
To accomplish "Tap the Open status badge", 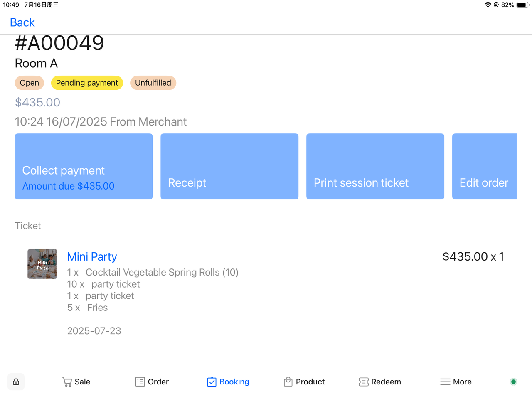I will 30,83.
